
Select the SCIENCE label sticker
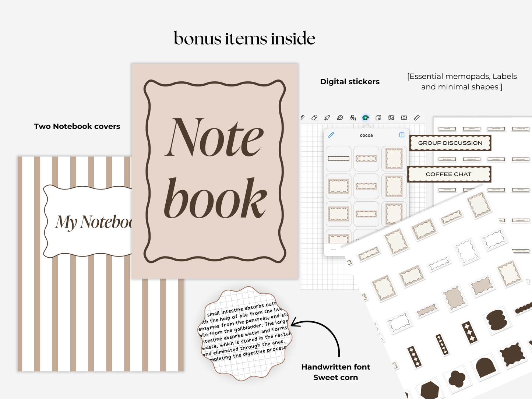click(x=447, y=129)
